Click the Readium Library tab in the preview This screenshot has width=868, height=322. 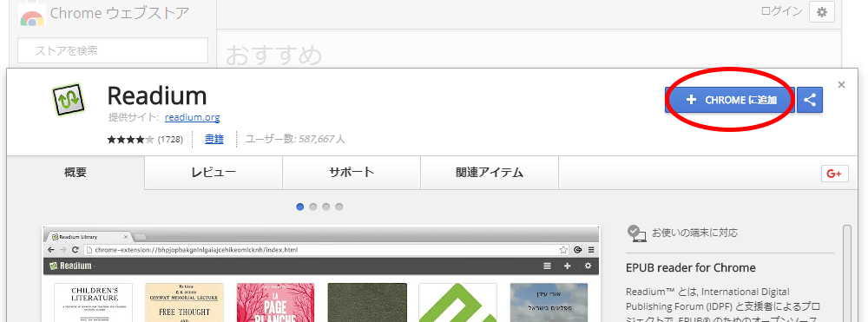tap(89, 237)
